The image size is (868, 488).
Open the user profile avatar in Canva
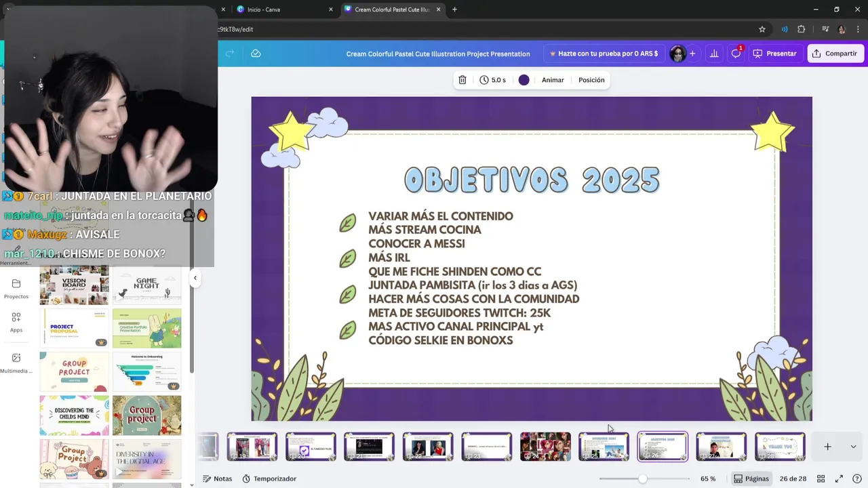(x=677, y=54)
